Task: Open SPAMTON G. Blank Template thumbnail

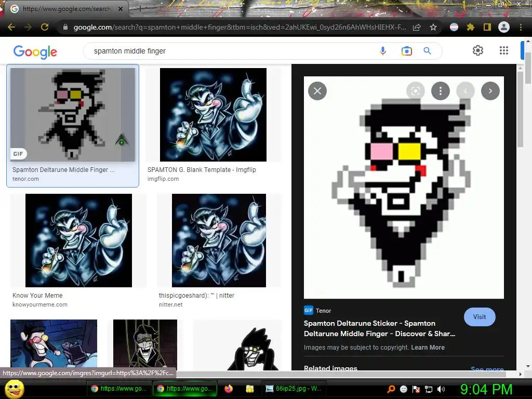Action: (x=213, y=115)
